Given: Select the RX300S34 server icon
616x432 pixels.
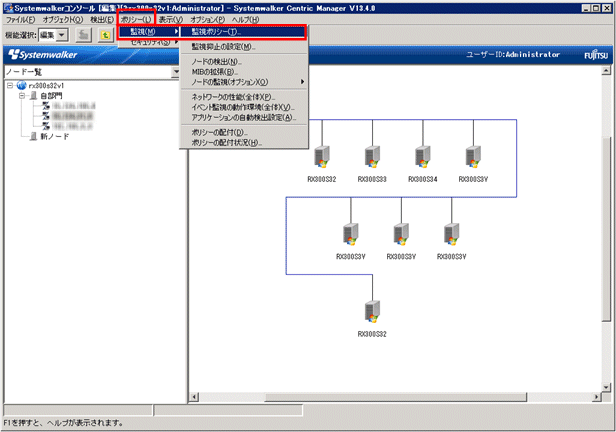Looking at the screenshot, I should coord(423,157).
